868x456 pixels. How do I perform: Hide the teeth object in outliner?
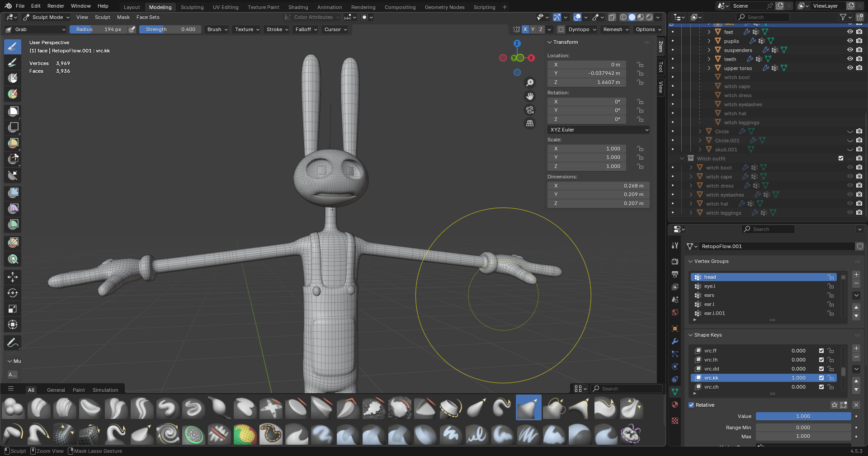click(850, 59)
